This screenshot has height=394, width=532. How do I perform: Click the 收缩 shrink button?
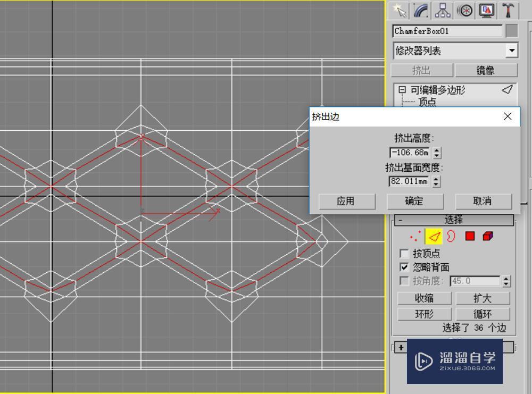tap(425, 298)
